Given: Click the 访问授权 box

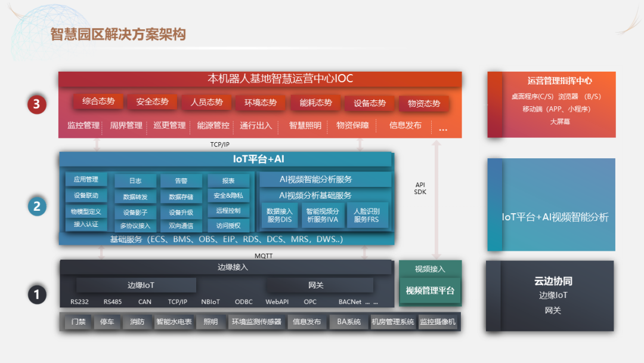Looking at the screenshot, I should (x=228, y=225).
